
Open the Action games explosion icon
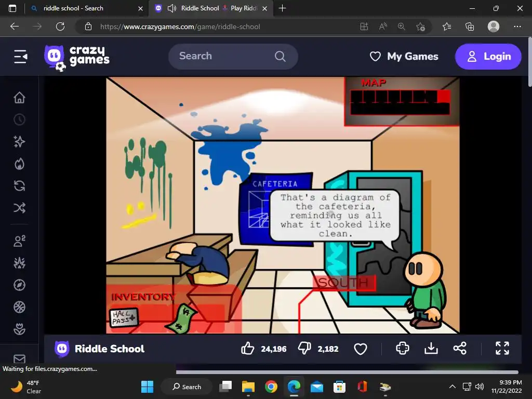19,263
